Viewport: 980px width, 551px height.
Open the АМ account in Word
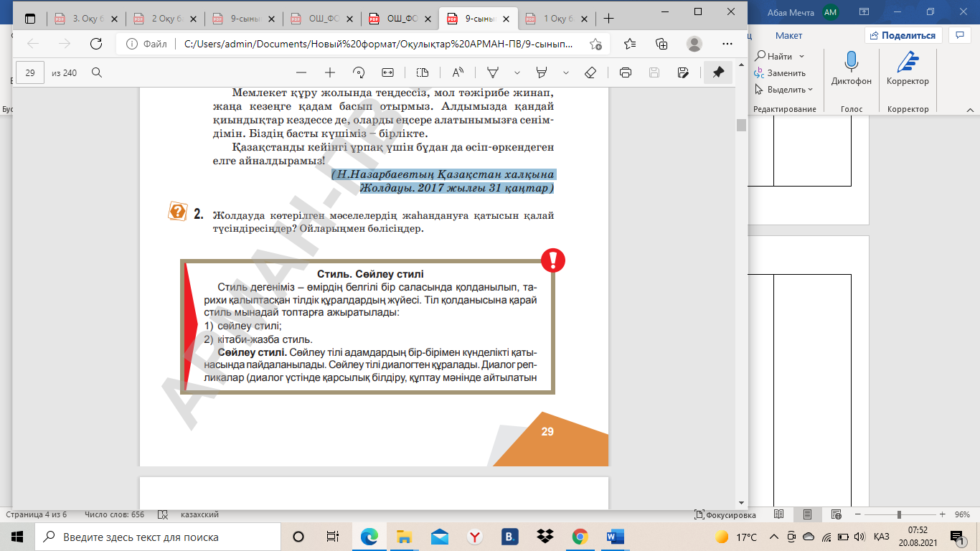[831, 11]
